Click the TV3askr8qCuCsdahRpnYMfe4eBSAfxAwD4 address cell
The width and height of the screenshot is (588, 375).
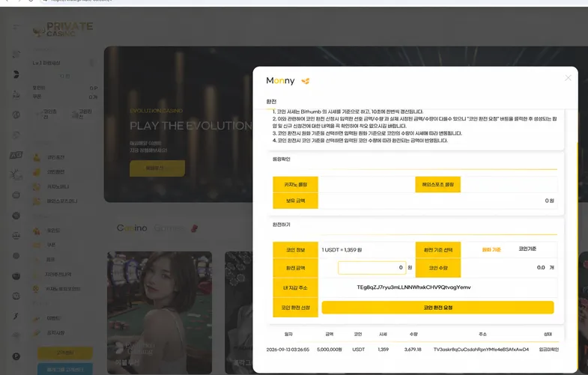point(481,350)
